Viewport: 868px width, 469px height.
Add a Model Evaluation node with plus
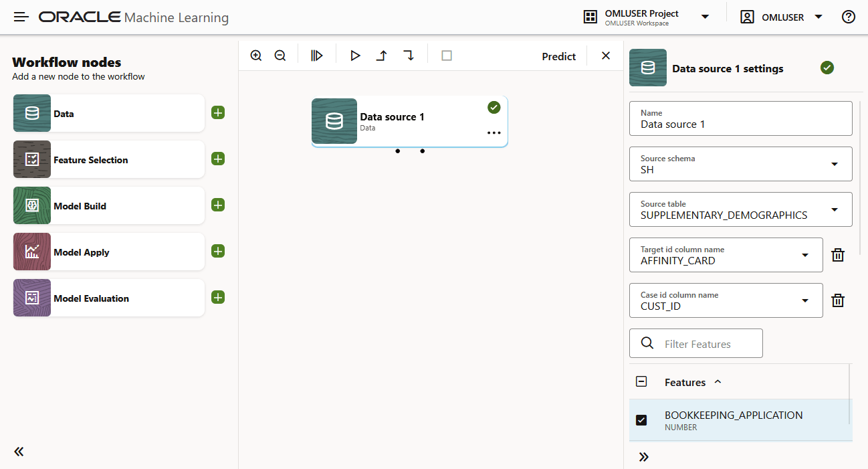[x=218, y=297]
